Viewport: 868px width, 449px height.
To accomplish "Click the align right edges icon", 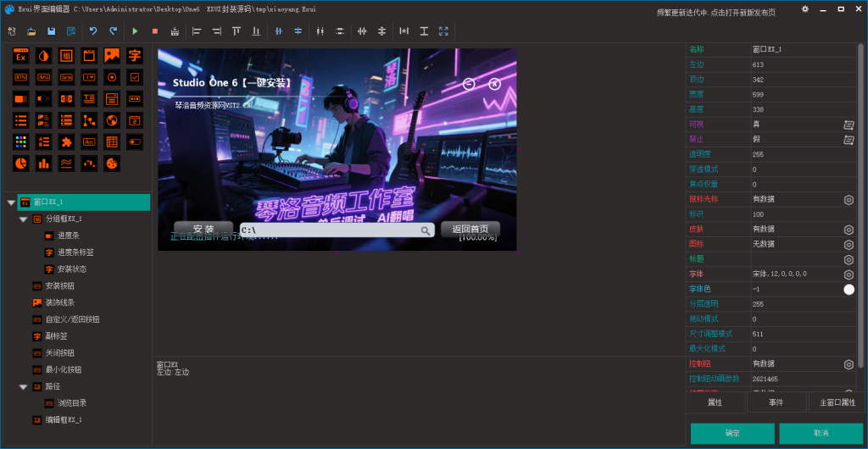I will point(216,31).
